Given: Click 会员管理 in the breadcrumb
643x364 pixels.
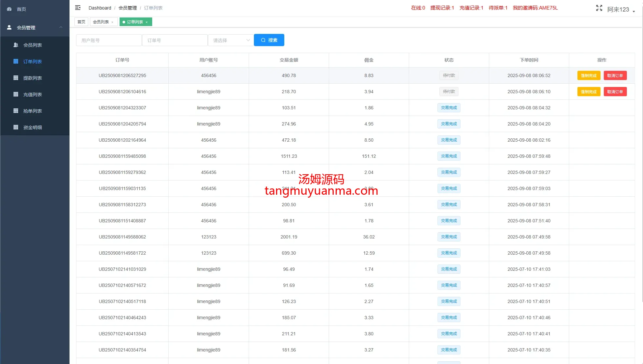Looking at the screenshot, I should (127, 8).
